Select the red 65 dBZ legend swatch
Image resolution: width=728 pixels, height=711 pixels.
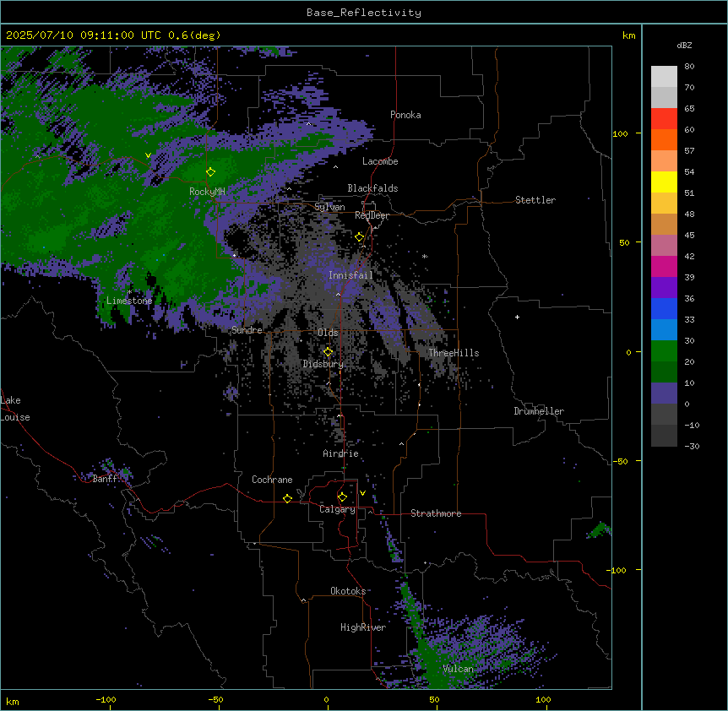(x=664, y=119)
